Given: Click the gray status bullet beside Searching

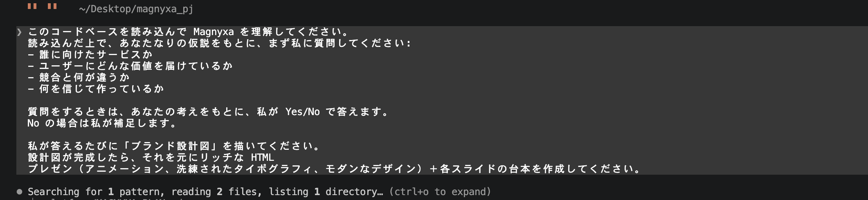Looking at the screenshot, I should point(19,191).
